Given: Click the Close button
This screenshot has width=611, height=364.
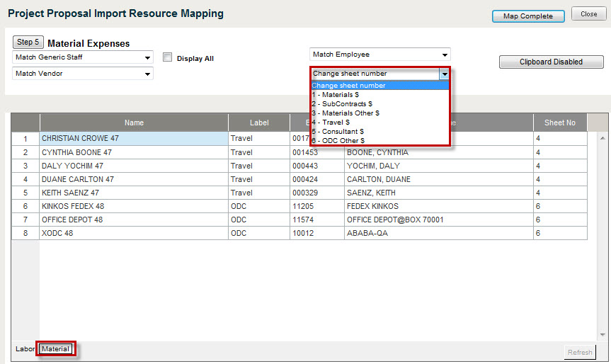Looking at the screenshot, I should 588,15.
